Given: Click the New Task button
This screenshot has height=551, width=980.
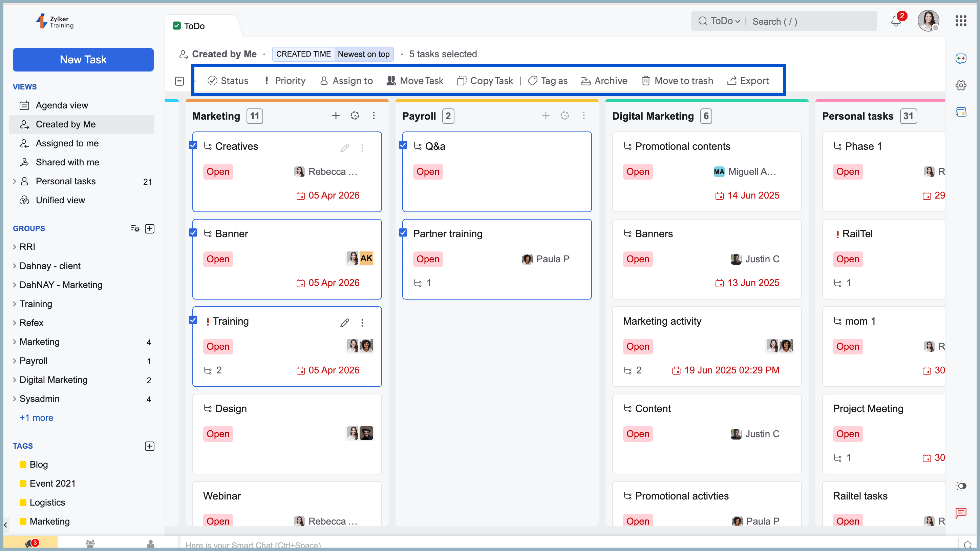Looking at the screenshot, I should click(83, 60).
